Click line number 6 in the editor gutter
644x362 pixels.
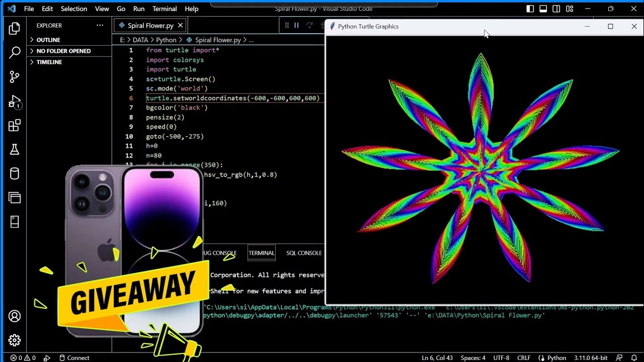[x=131, y=98]
